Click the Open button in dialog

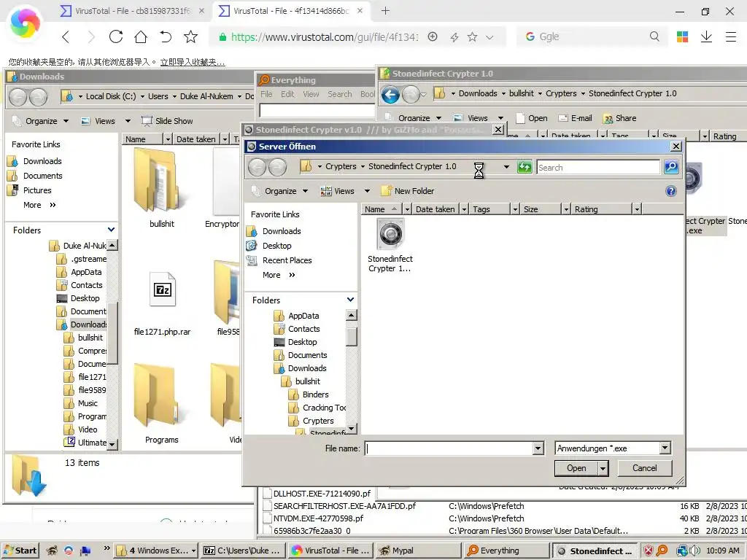click(x=576, y=469)
